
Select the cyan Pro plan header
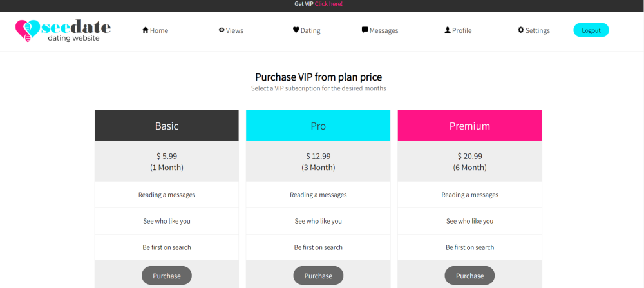coord(318,126)
